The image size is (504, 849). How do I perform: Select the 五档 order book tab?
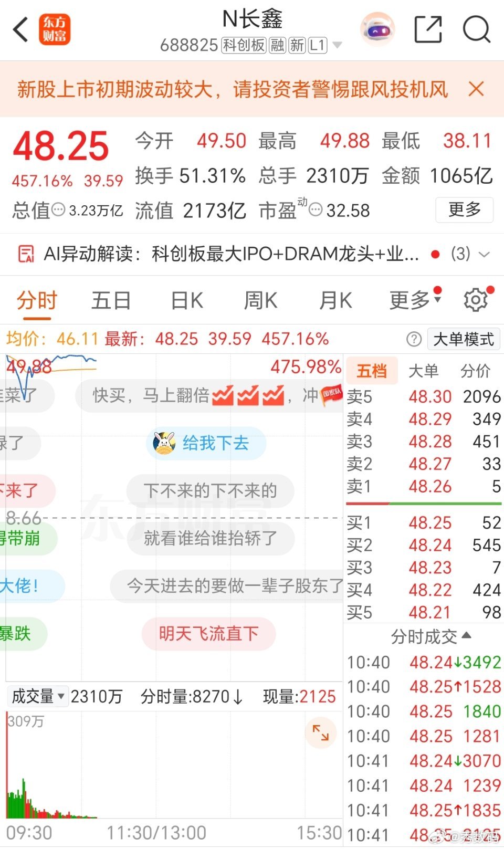pos(372,371)
